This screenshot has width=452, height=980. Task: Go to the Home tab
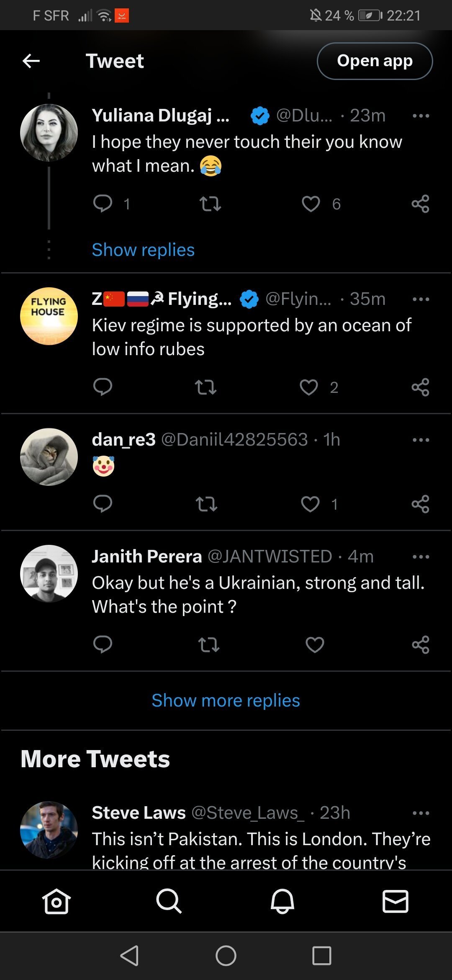tap(56, 901)
